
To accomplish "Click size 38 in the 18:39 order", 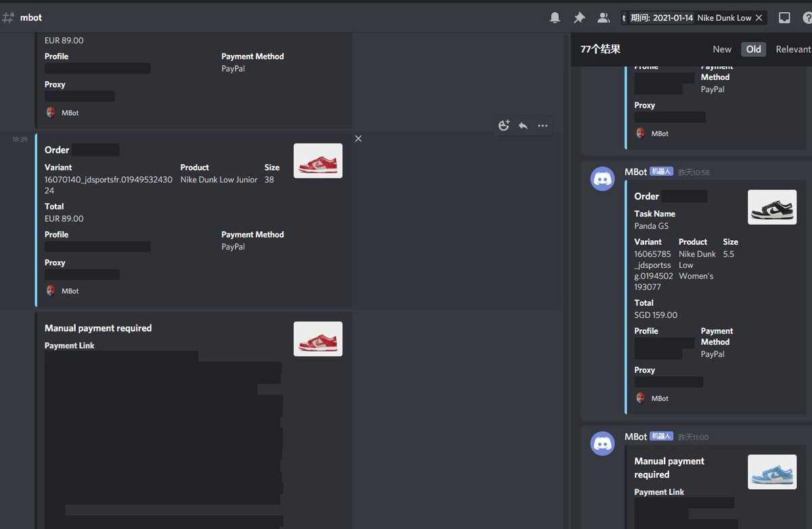I will 269,180.
